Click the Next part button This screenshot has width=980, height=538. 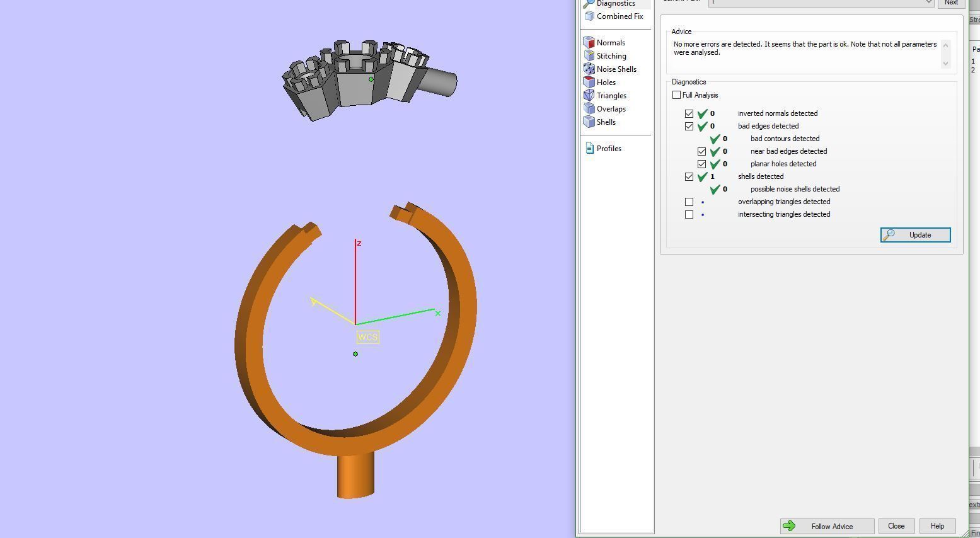(951, 3)
